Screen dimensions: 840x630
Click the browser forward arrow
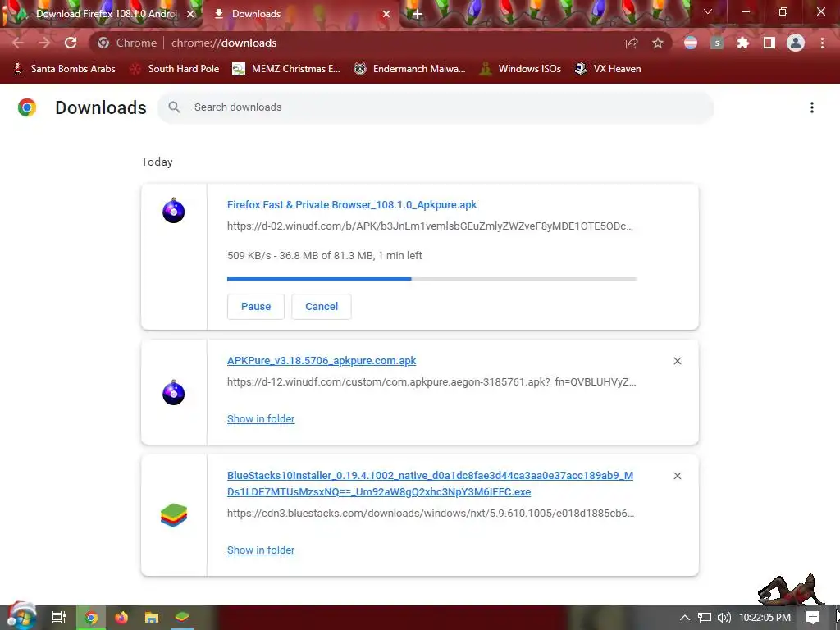pyautogui.click(x=44, y=43)
